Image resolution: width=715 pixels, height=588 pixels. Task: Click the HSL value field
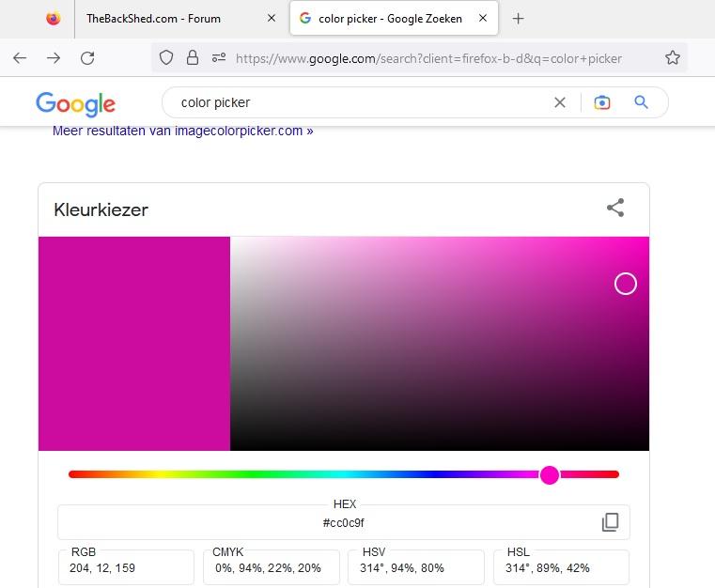tap(561, 567)
